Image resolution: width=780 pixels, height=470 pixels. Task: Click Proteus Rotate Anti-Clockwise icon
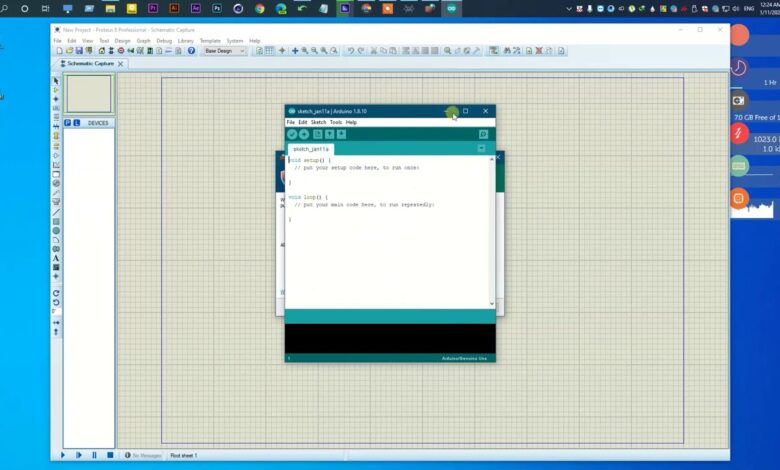point(56,302)
